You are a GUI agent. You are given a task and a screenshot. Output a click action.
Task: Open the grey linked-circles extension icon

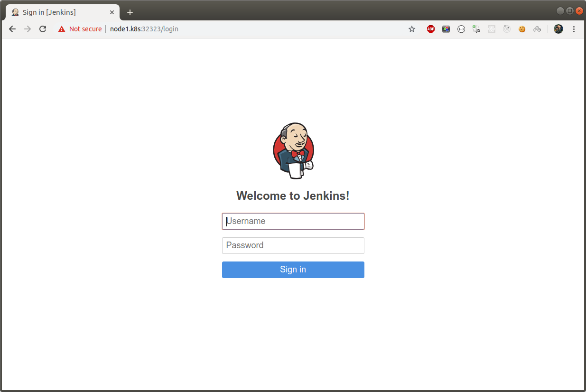(x=537, y=29)
